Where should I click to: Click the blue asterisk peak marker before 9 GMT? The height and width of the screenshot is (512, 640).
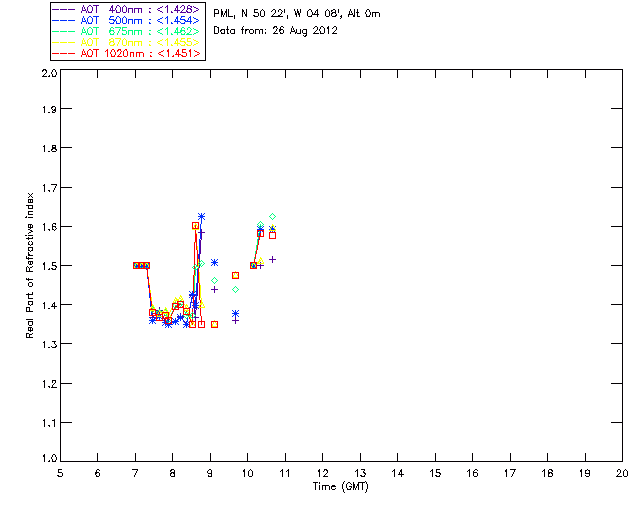pos(201,216)
